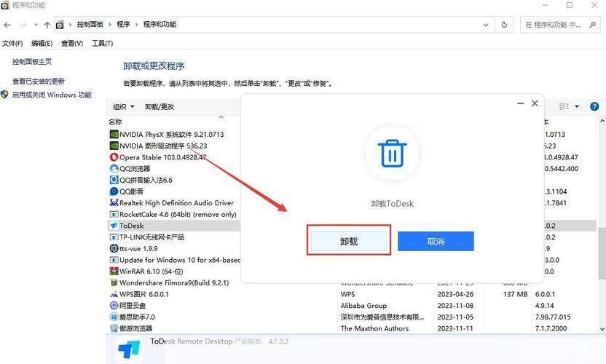
Task: Select Realtek High Definition Audio Driver icon
Action: [x=114, y=202]
